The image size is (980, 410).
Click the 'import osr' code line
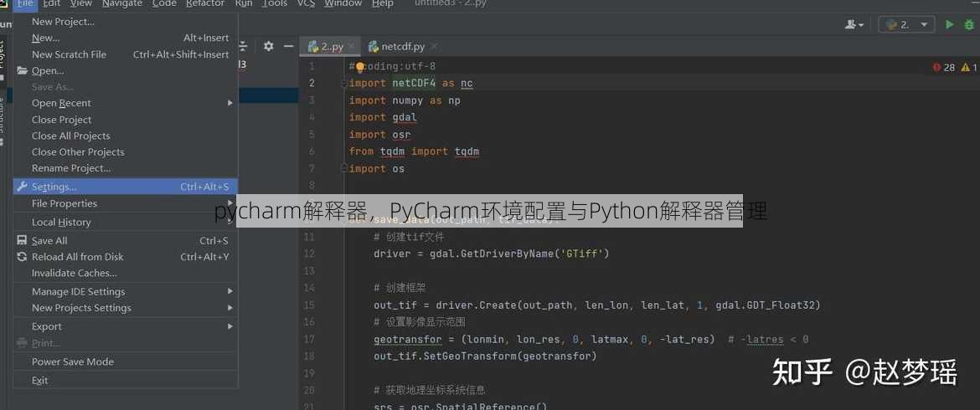(x=379, y=134)
